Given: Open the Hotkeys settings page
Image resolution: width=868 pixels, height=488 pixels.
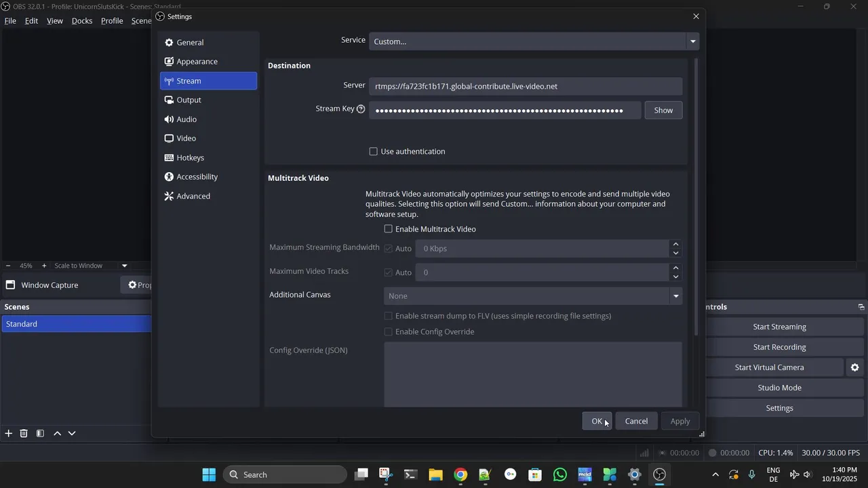Looking at the screenshot, I should [209, 158].
